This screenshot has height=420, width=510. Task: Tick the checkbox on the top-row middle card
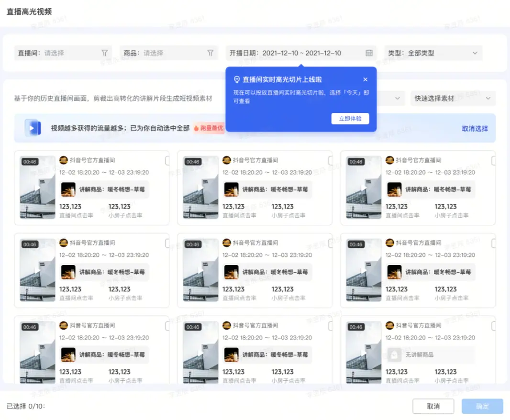331,160
